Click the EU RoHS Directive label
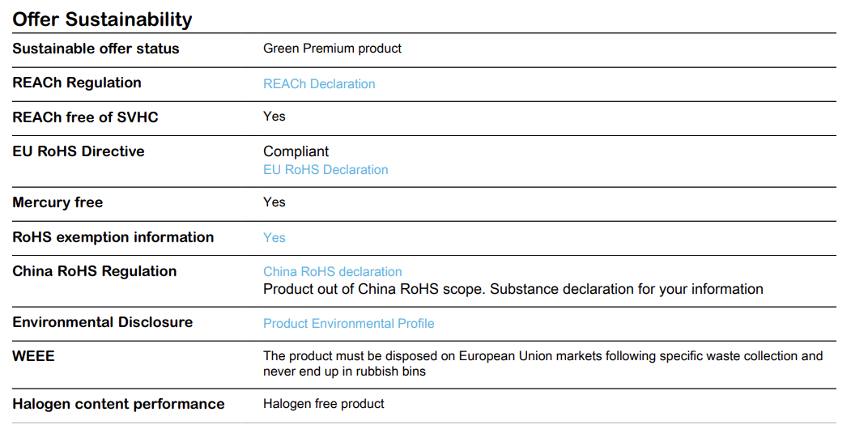The width and height of the screenshot is (868, 429). (x=78, y=151)
